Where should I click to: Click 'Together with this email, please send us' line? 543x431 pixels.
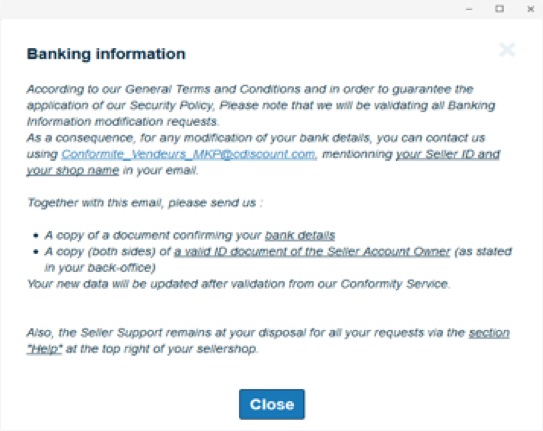tap(145, 203)
